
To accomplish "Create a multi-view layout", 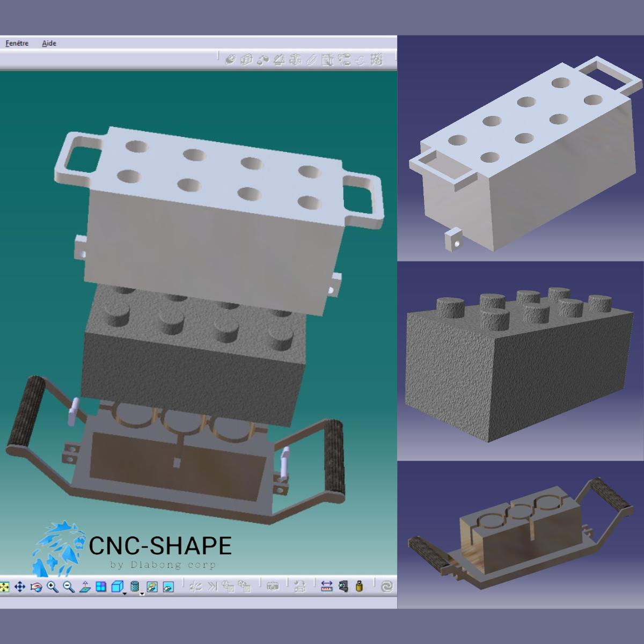I will coord(101,587).
